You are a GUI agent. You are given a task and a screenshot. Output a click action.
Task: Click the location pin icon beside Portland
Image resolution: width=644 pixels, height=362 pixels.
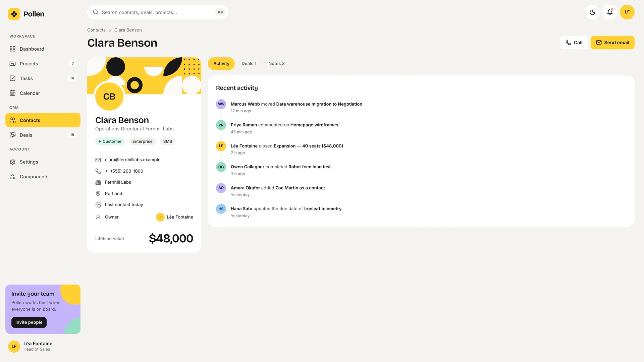tap(98, 194)
